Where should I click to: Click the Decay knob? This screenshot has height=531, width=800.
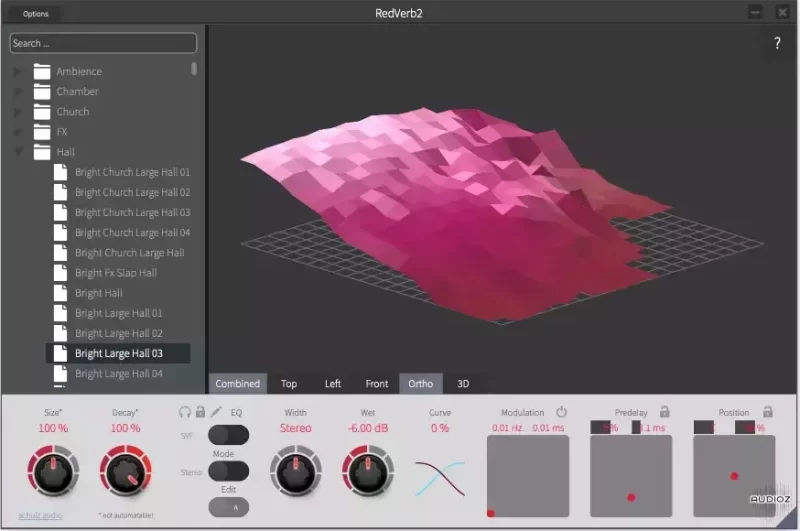click(126, 471)
